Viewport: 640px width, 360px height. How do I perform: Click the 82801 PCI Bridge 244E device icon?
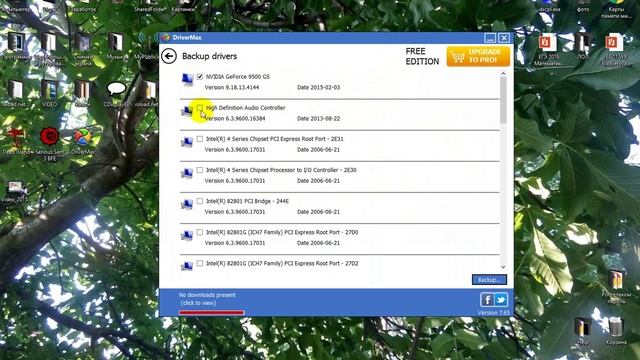(187, 204)
